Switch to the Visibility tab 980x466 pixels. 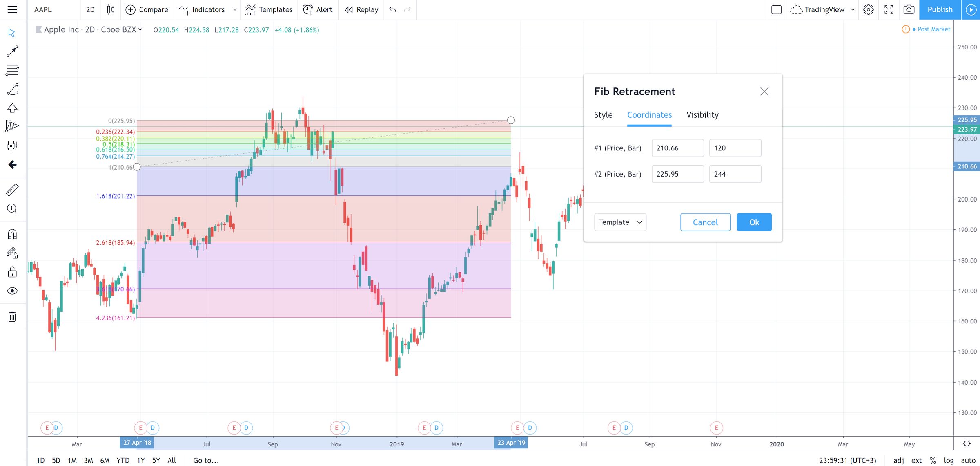(x=702, y=115)
